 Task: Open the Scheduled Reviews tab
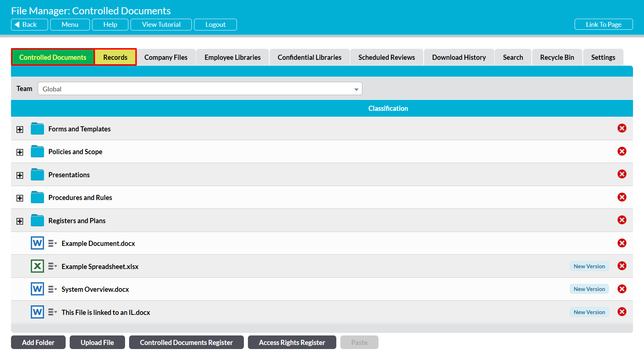387,57
